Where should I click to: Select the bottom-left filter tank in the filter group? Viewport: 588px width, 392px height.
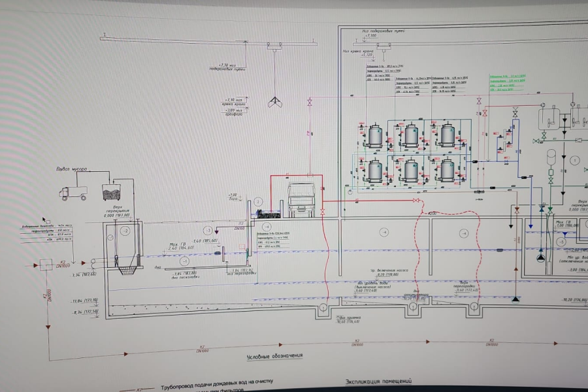(x=376, y=171)
